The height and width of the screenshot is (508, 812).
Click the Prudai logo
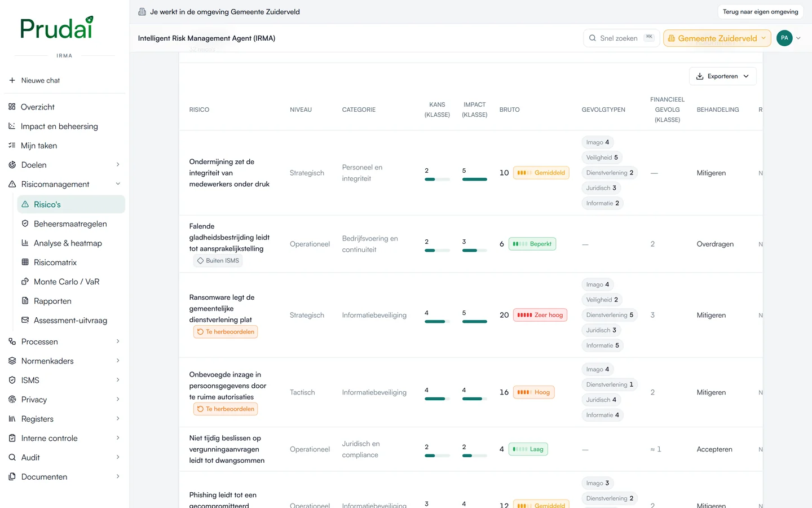57,28
